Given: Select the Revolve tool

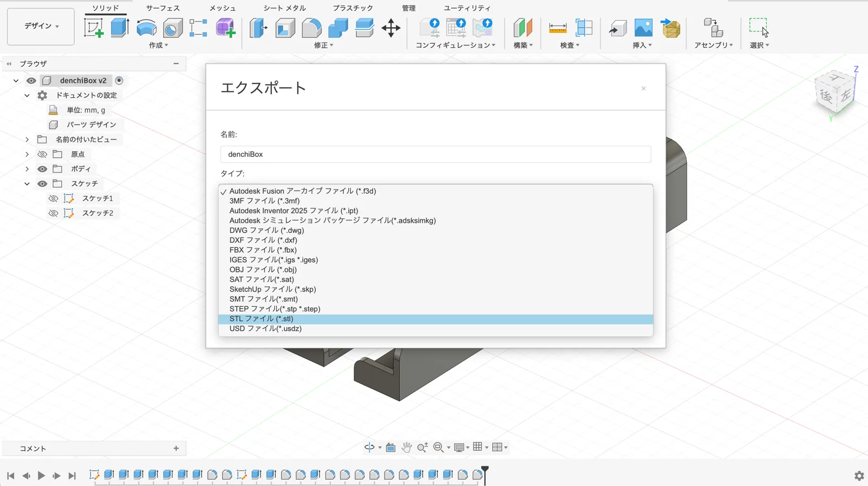Looking at the screenshot, I should [146, 28].
